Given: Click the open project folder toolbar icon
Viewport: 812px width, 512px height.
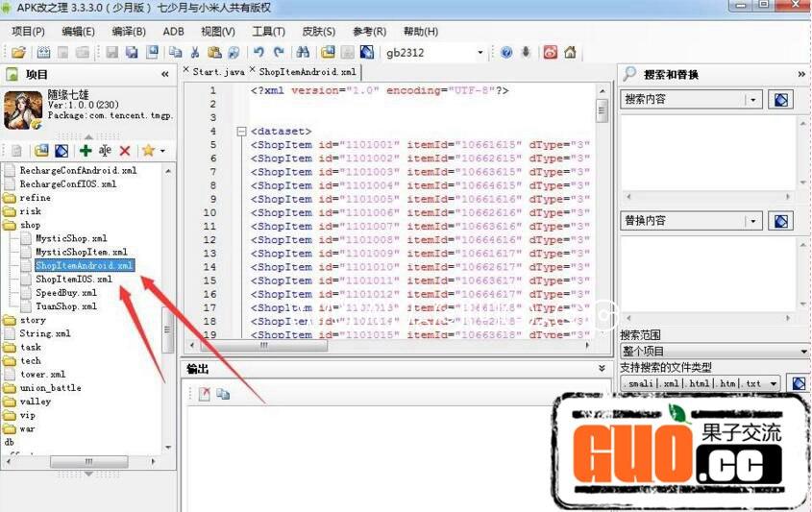Looking at the screenshot, I should click(x=18, y=52).
